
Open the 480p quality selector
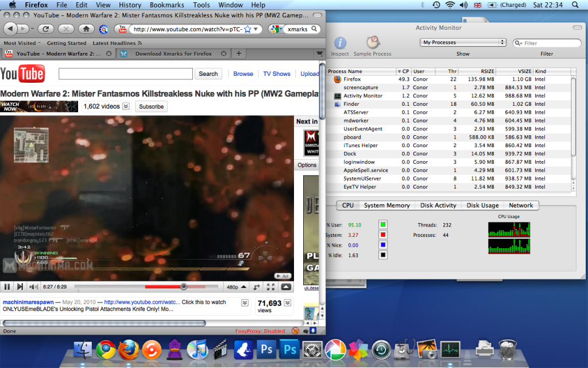[x=236, y=287]
